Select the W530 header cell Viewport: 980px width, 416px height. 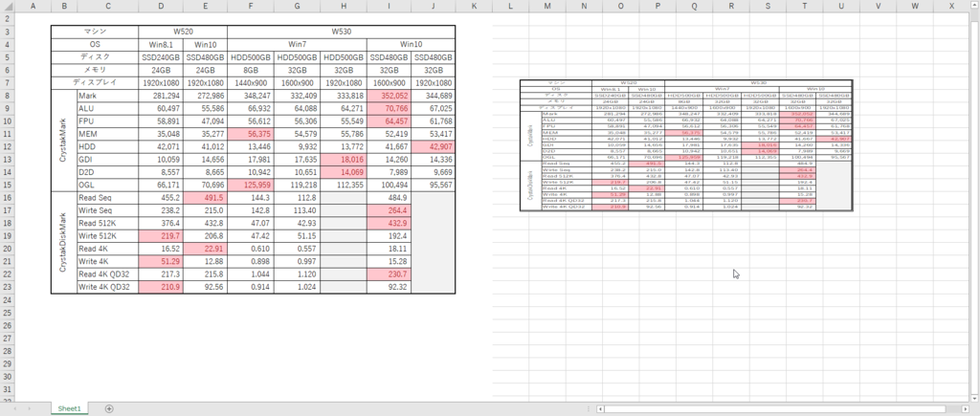coord(342,32)
